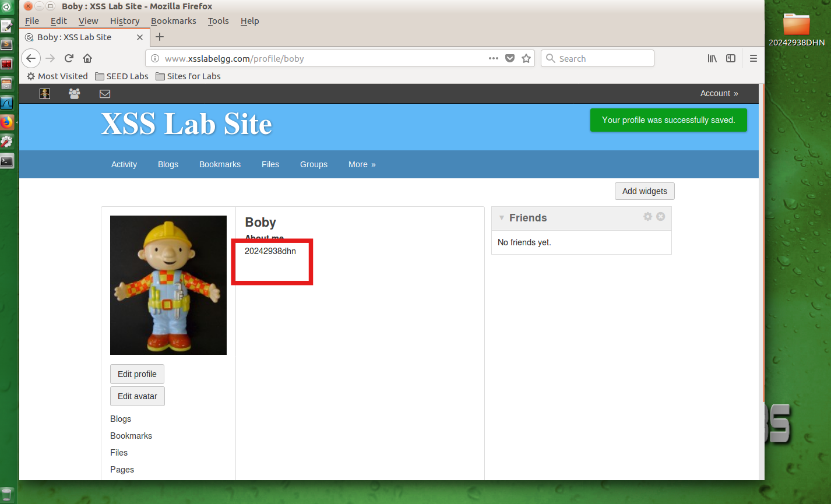This screenshot has width=831, height=504.
Task: Open the View menu
Action: (x=89, y=21)
